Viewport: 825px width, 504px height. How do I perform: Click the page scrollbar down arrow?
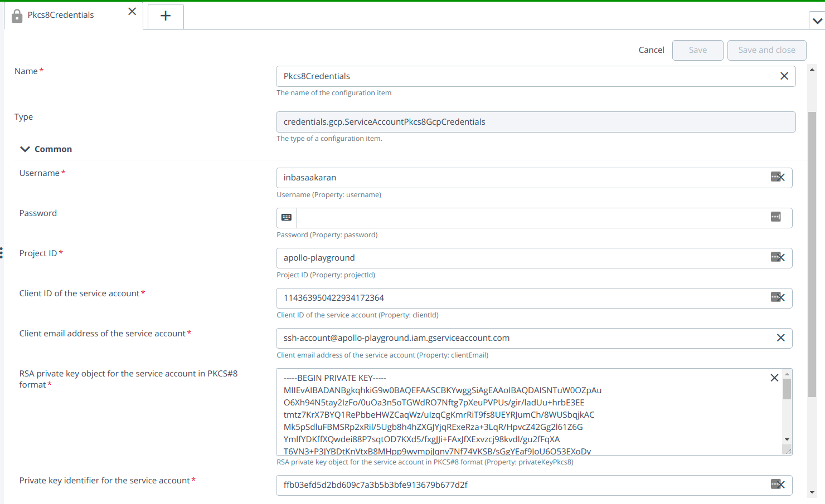tap(812, 492)
